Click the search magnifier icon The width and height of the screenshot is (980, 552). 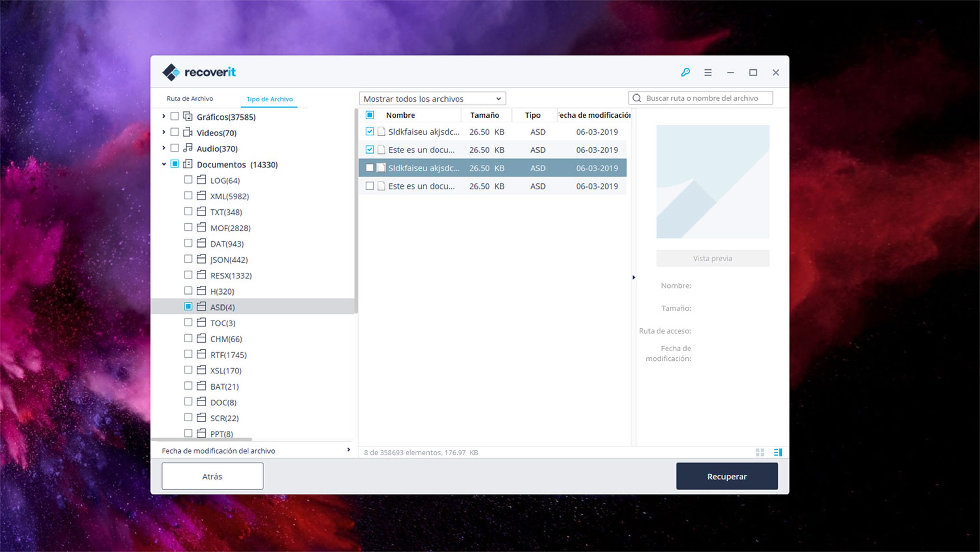(636, 98)
